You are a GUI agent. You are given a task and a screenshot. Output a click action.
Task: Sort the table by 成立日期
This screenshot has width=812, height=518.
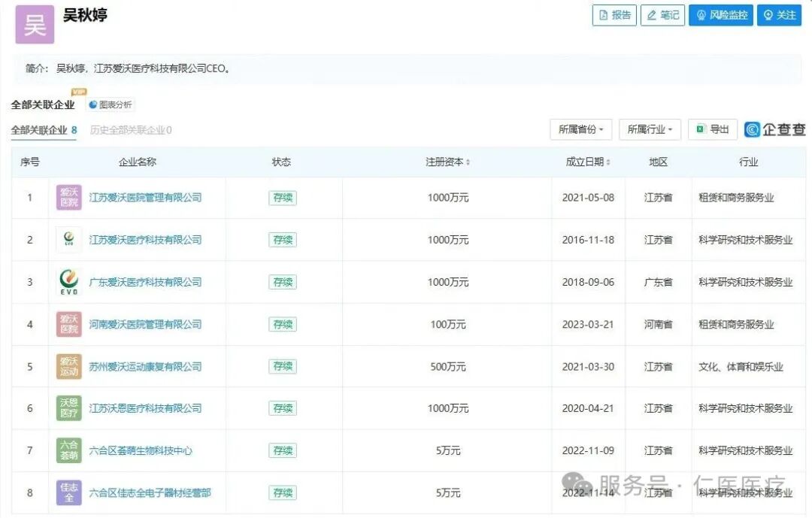(587, 162)
